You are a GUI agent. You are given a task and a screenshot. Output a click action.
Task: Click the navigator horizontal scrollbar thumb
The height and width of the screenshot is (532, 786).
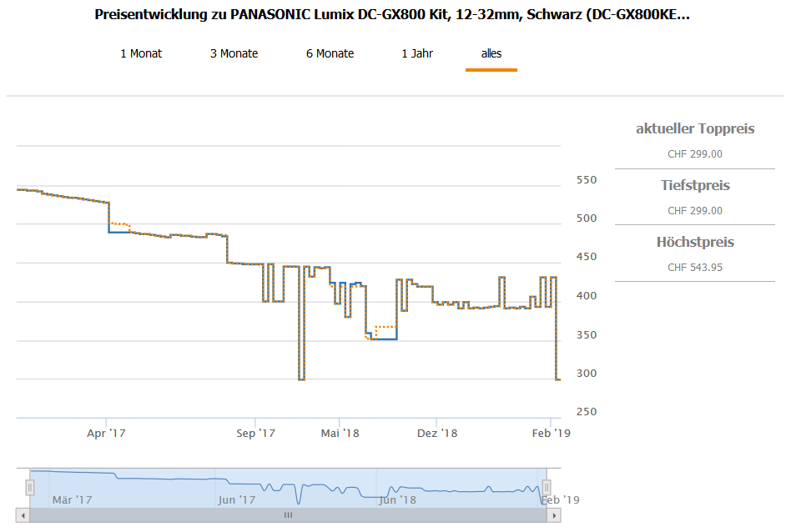click(288, 515)
